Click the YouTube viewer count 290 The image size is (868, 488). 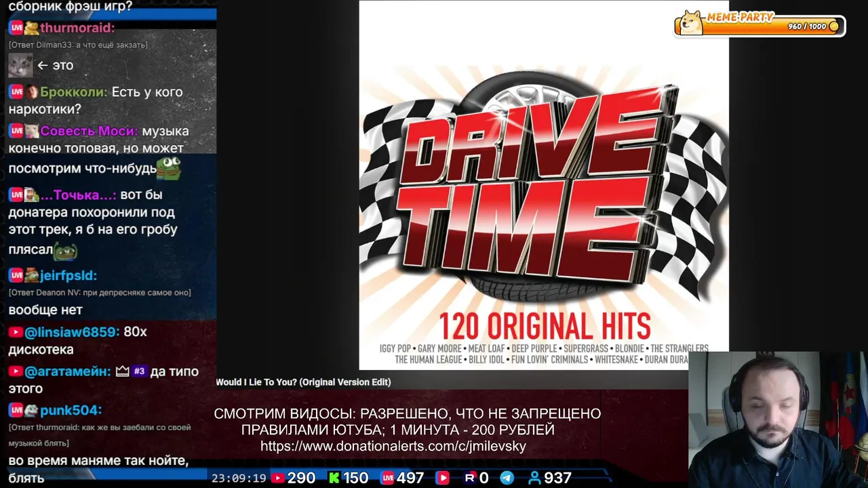pos(301,479)
